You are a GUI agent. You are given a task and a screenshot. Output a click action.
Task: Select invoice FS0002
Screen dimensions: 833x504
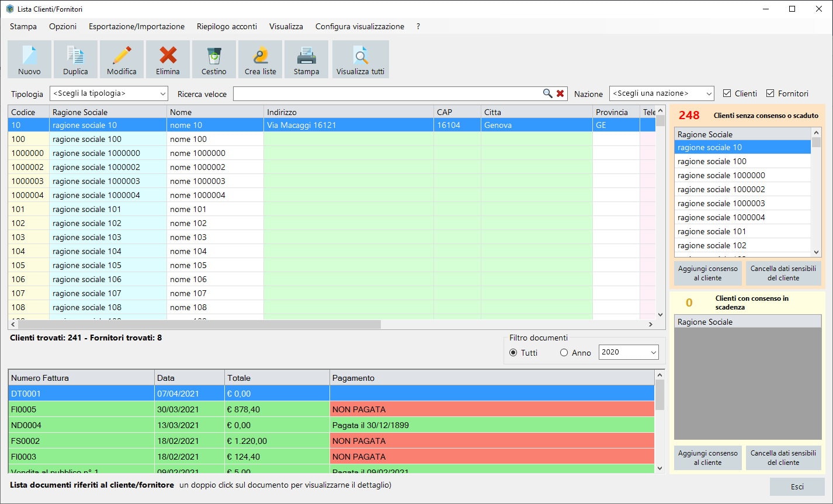coord(331,441)
